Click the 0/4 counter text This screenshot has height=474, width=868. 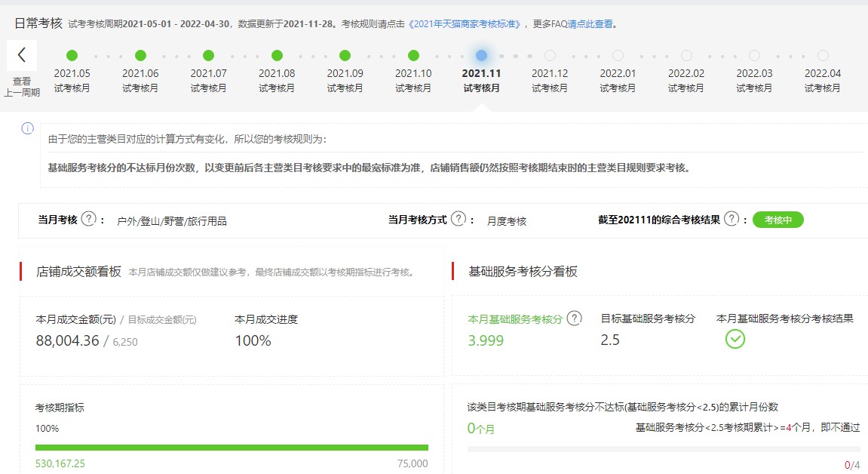click(852, 465)
